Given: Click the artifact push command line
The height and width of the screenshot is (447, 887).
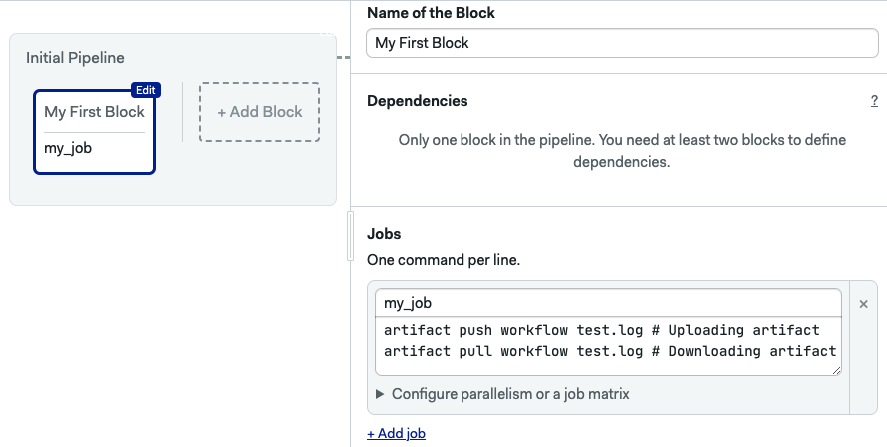Looking at the screenshot, I should pos(601,330).
